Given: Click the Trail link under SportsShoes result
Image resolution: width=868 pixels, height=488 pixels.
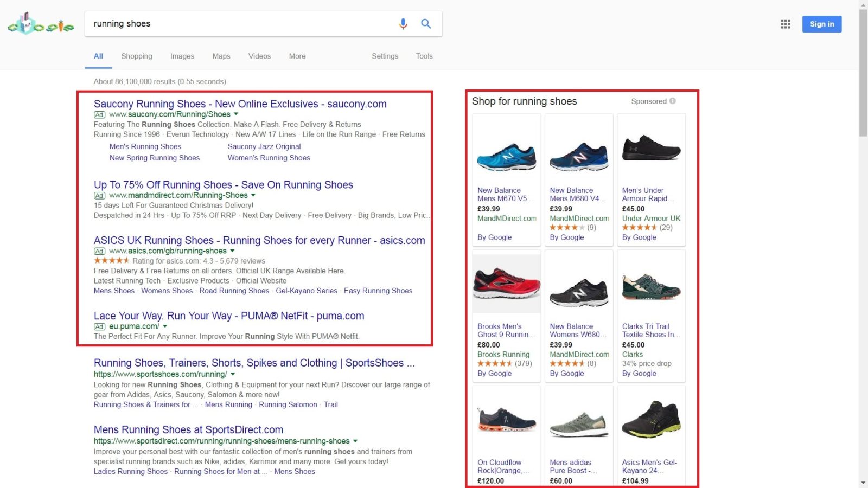Looking at the screenshot, I should 331,404.
